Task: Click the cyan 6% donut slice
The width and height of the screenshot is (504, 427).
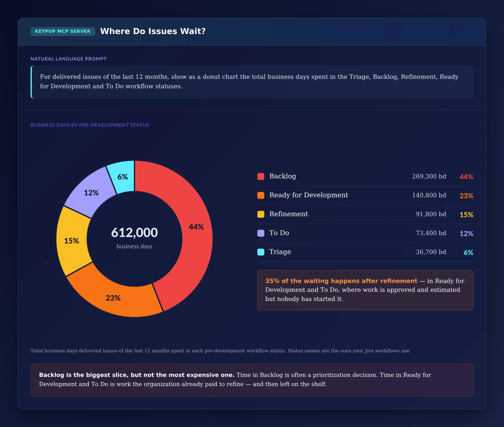Action: pyautogui.click(x=123, y=177)
